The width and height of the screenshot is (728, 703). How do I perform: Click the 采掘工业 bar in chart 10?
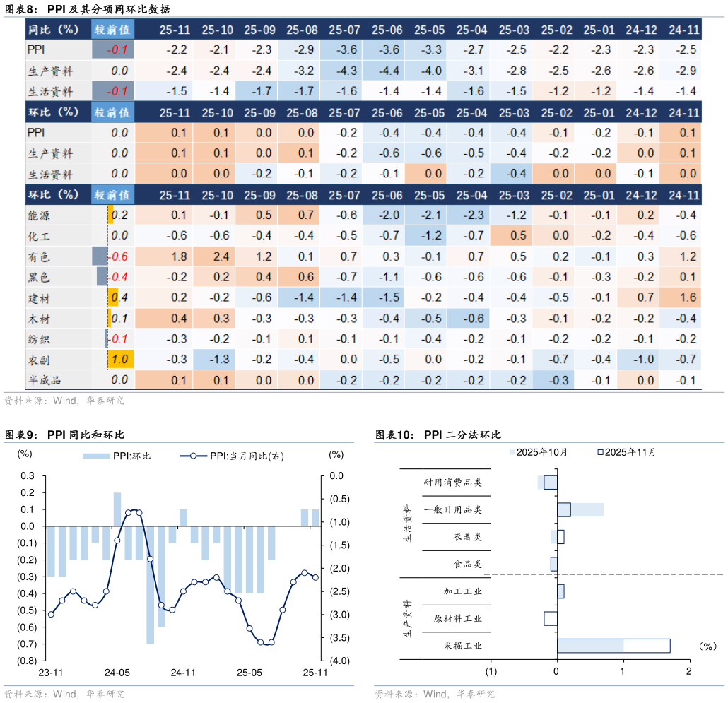coord(613,646)
